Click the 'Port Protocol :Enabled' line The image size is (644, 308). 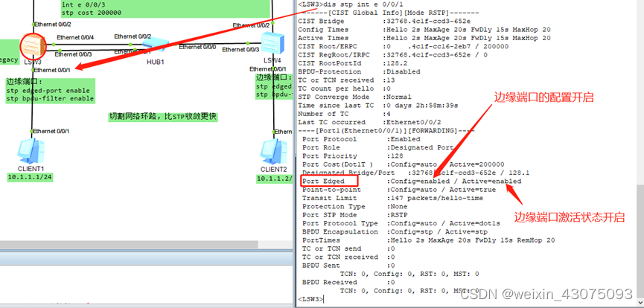[x=361, y=139]
